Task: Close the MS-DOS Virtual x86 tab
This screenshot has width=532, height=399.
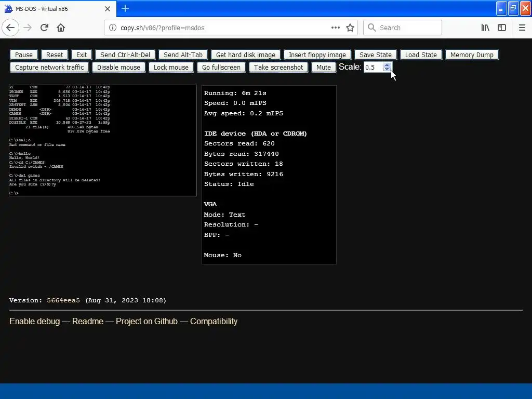Action: tap(108, 9)
